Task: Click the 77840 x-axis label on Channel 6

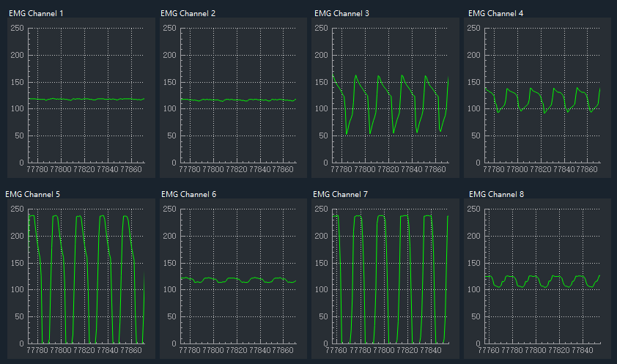Action: [x=260, y=350]
